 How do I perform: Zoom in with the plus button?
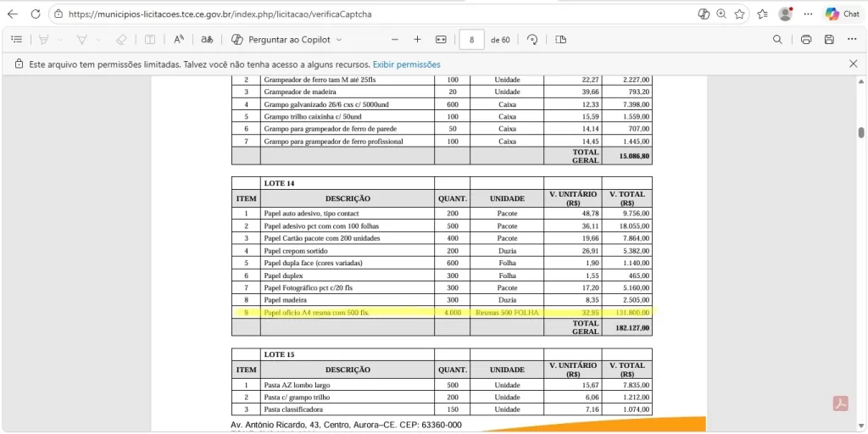417,40
